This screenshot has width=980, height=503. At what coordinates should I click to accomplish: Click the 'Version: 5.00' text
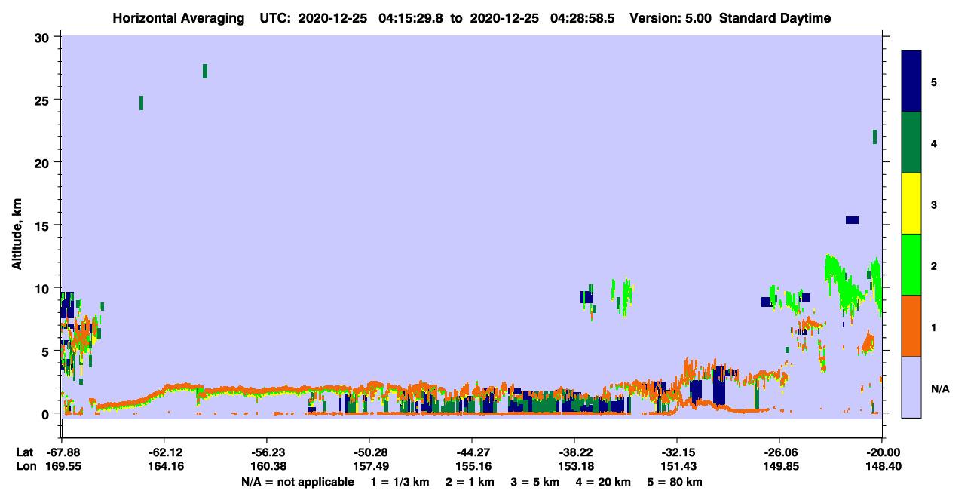[669, 18]
